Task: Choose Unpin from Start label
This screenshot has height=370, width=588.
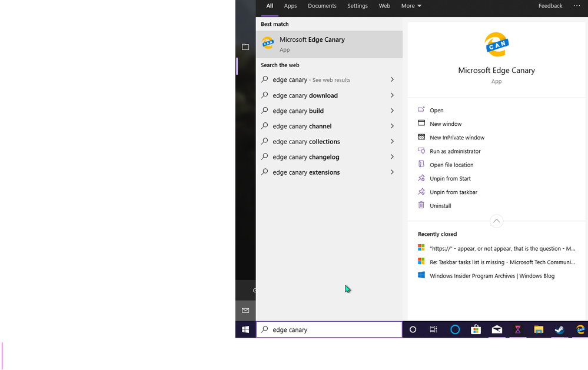Action: click(450, 178)
